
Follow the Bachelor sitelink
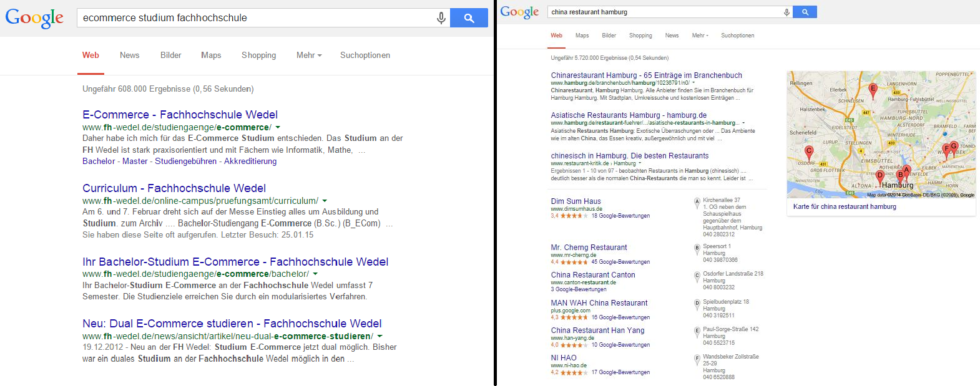click(99, 162)
